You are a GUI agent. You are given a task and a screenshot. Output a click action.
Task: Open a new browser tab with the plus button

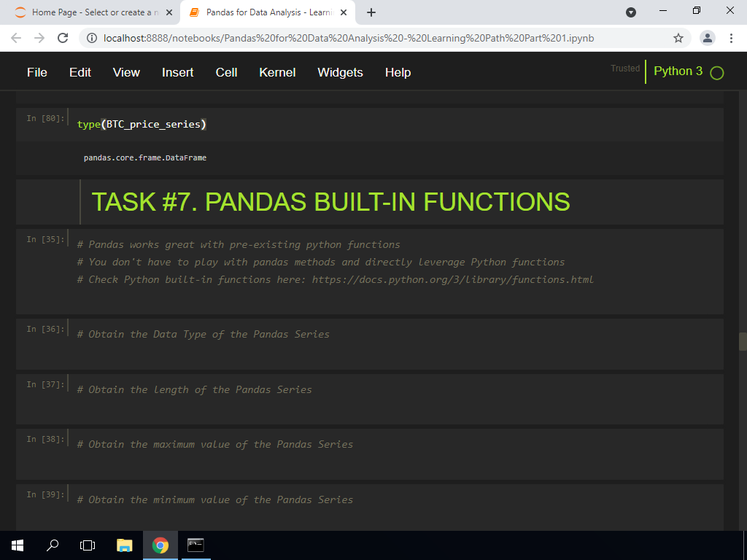click(x=372, y=12)
